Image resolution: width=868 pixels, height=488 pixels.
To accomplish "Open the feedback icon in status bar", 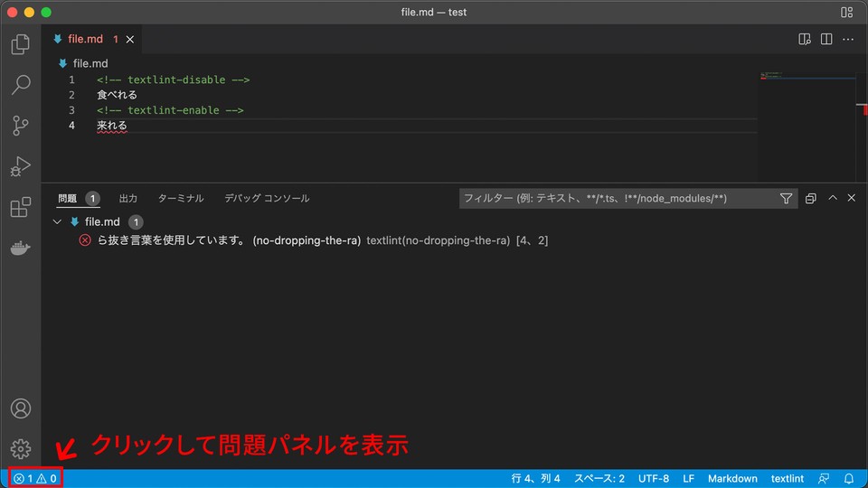I will pos(824,478).
